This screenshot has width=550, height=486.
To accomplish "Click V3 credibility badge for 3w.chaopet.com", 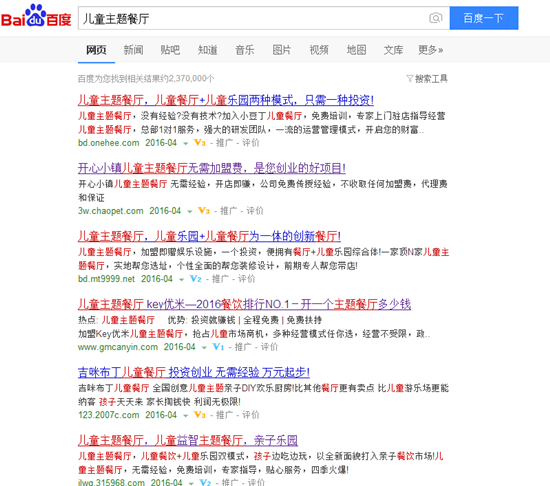I will point(204,211).
